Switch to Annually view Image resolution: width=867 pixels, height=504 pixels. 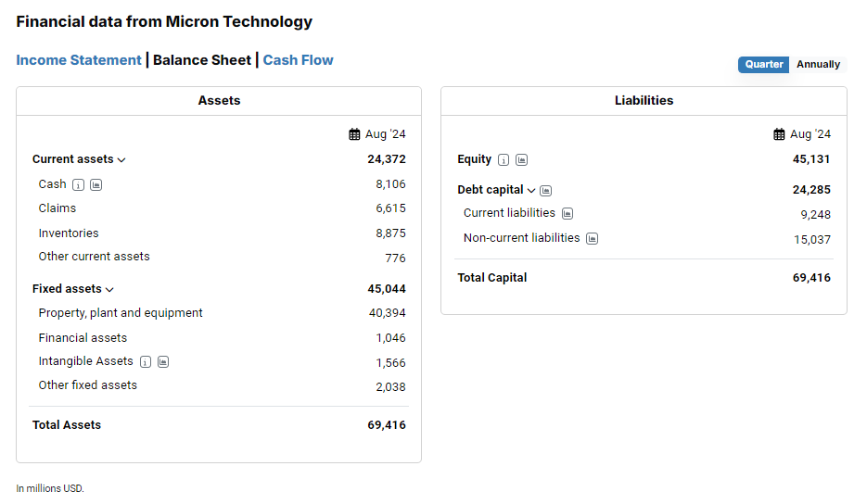coord(818,65)
